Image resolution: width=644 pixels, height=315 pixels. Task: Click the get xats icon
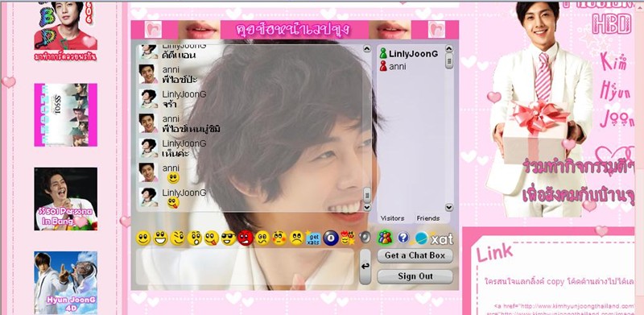point(313,238)
